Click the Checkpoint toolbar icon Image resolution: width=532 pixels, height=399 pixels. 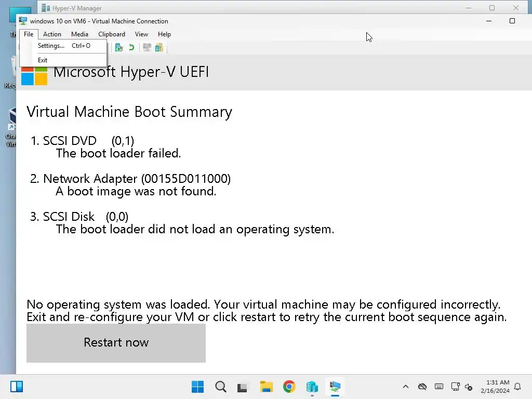point(119,47)
